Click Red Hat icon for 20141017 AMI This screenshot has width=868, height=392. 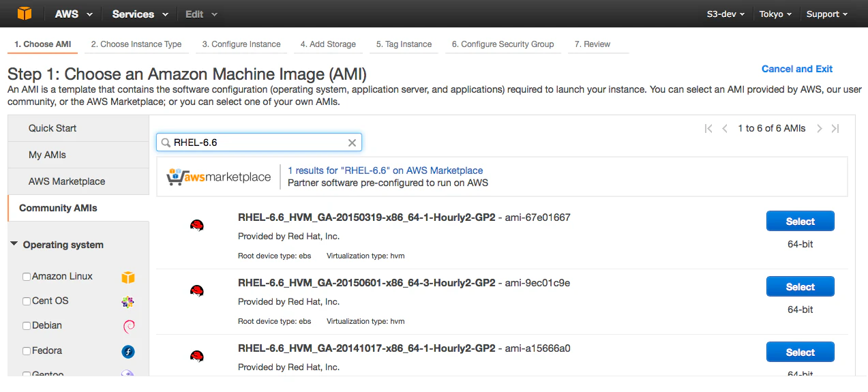[197, 356]
